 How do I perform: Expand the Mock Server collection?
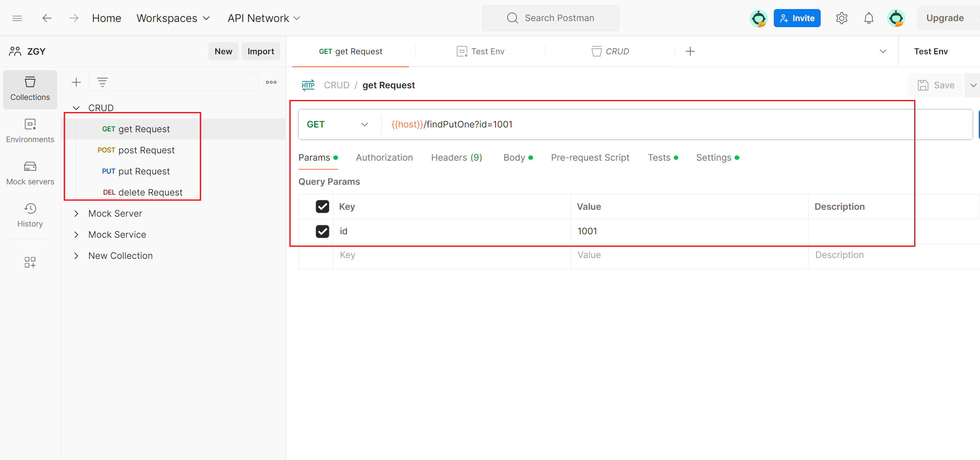76,214
